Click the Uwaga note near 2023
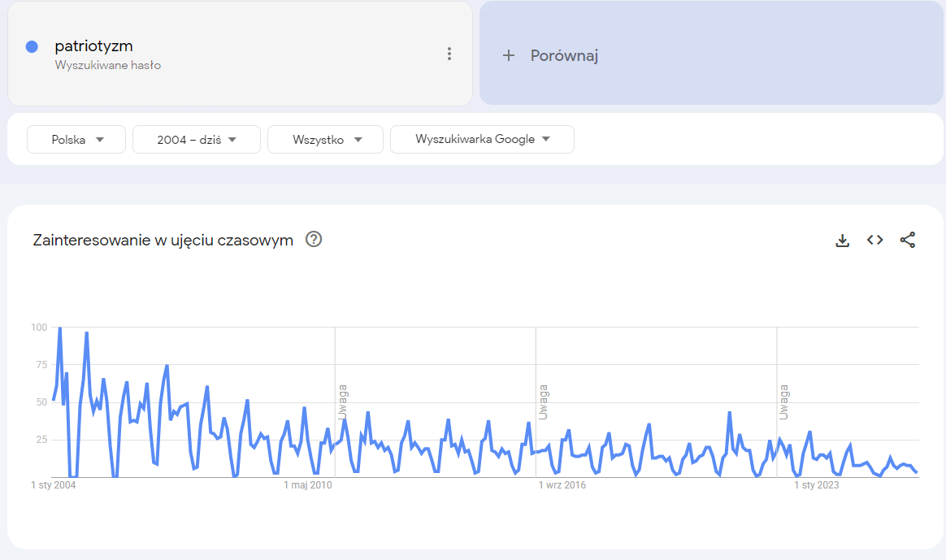The height and width of the screenshot is (560, 946). coord(784,402)
